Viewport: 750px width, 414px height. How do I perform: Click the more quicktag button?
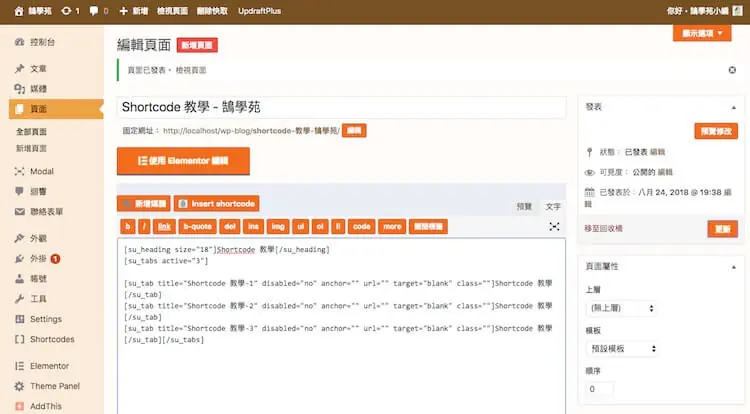[392, 227]
